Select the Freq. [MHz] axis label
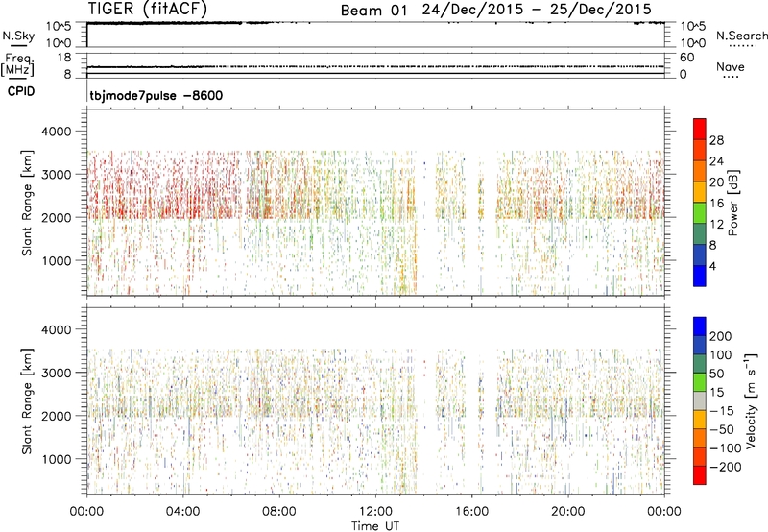This screenshot has width=768, height=532. click(17, 64)
